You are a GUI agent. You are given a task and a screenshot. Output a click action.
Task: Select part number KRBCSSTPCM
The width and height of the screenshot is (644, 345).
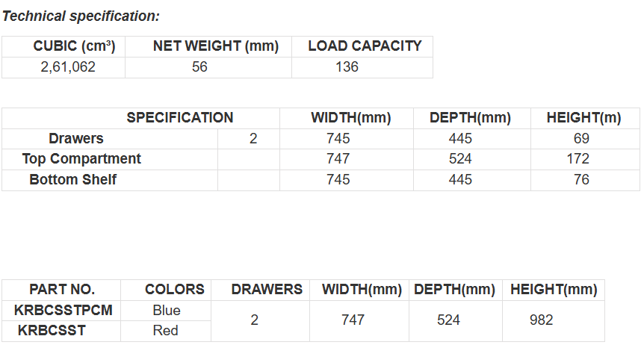point(64,310)
